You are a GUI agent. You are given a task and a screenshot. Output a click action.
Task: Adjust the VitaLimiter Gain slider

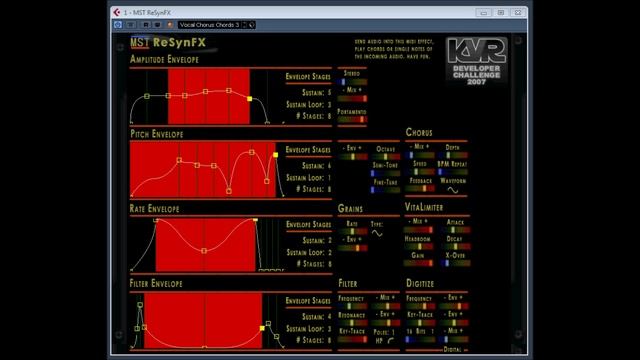point(418,263)
